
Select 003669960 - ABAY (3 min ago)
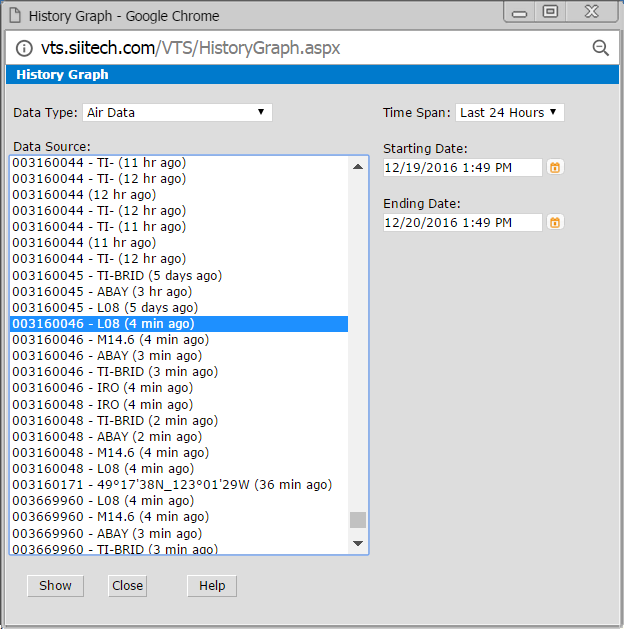click(179, 534)
